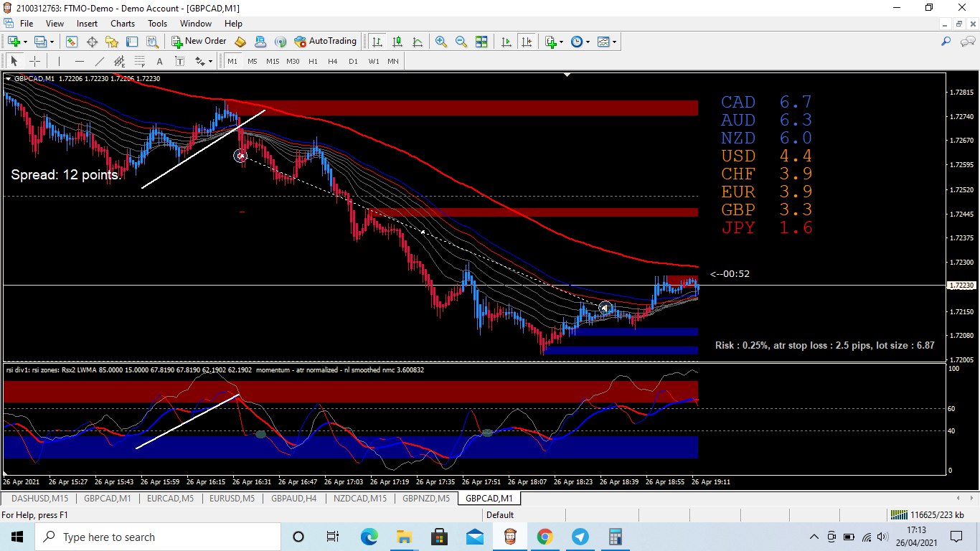Switch to the DASHUSD,M15 chart tab
Screen dimensions: 980x551
[40, 498]
